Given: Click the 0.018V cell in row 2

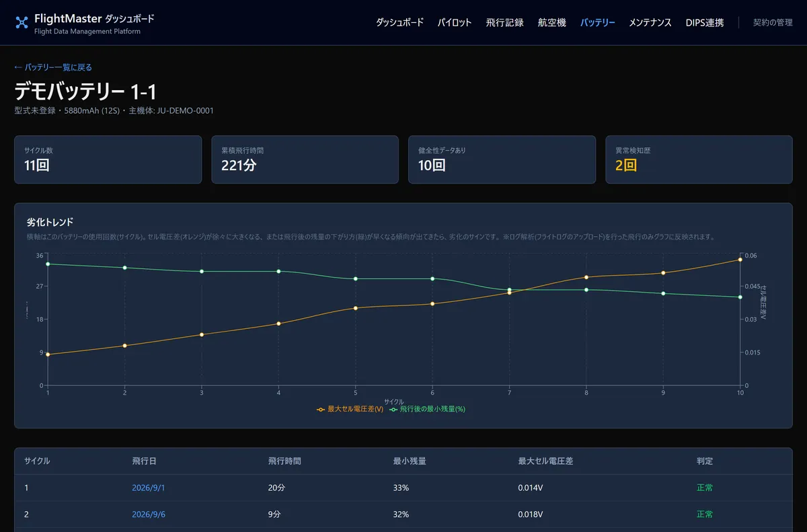Looking at the screenshot, I should tap(531, 515).
